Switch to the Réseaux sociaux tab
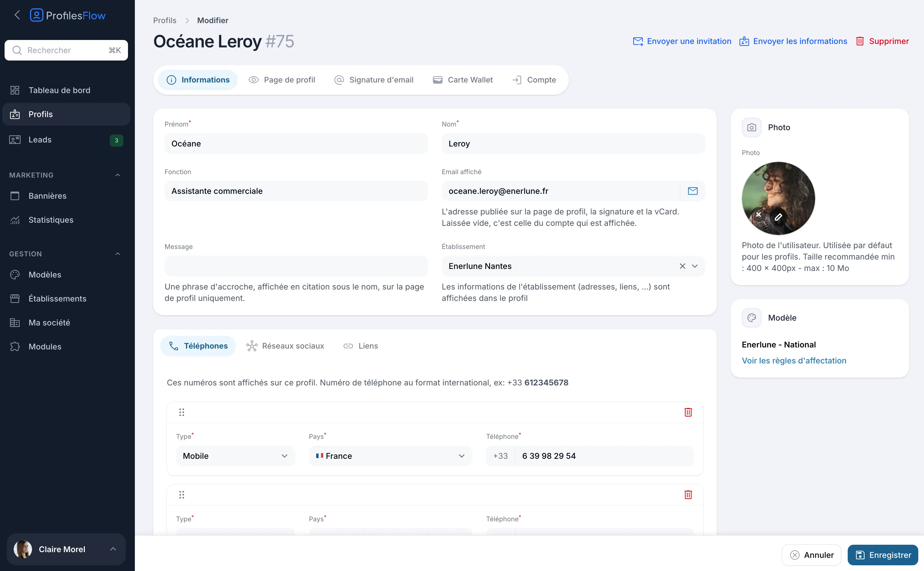Image resolution: width=924 pixels, height=571 pixels. [x=285, y=346]
